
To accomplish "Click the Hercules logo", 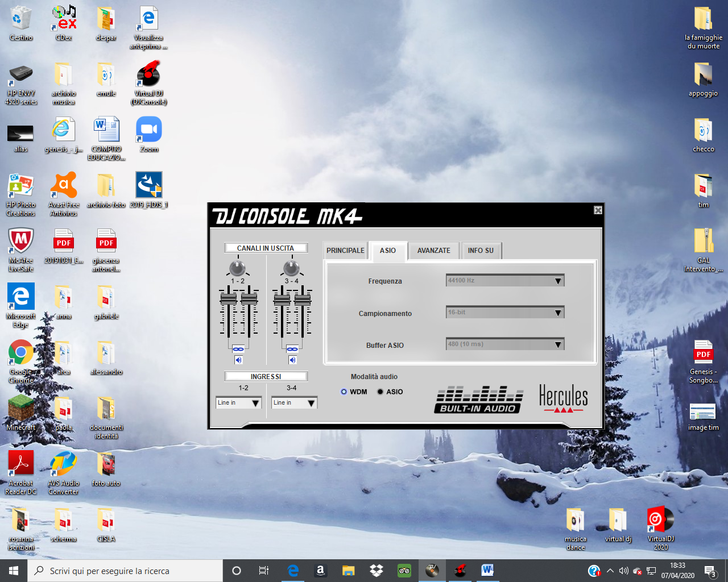I will (x=564, y=398).
